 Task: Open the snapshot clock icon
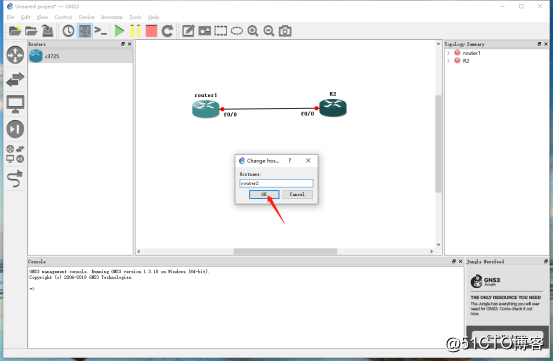[x=68, y=31]
